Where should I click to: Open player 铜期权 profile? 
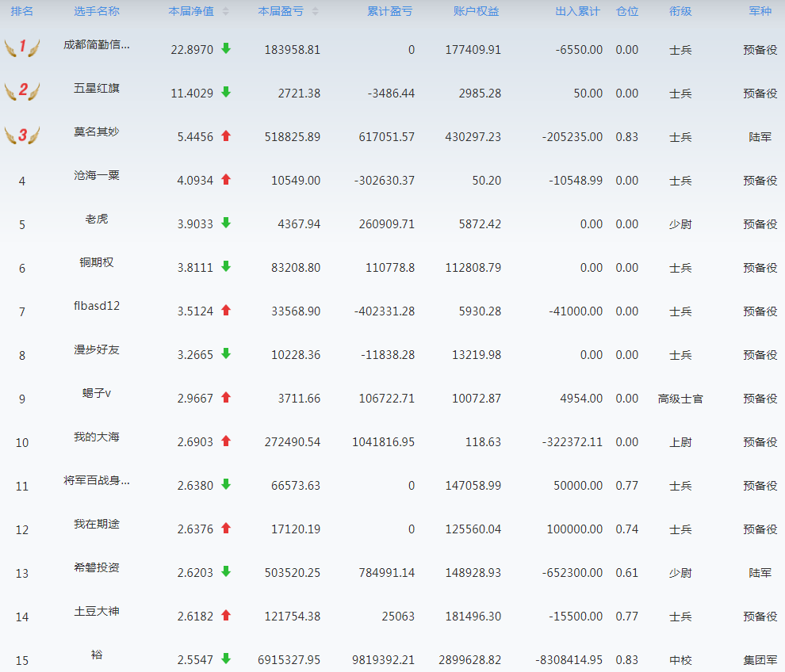97,262
